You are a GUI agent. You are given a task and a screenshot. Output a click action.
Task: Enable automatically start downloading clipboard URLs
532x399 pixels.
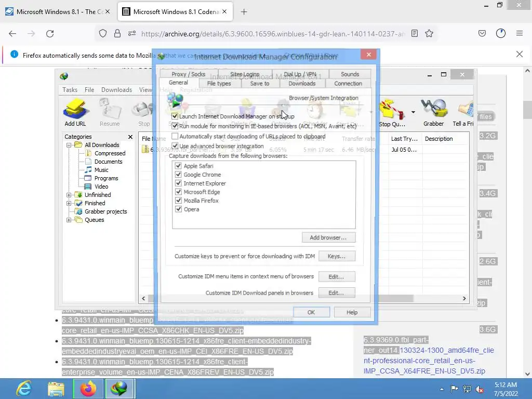[x=175, y=137]
